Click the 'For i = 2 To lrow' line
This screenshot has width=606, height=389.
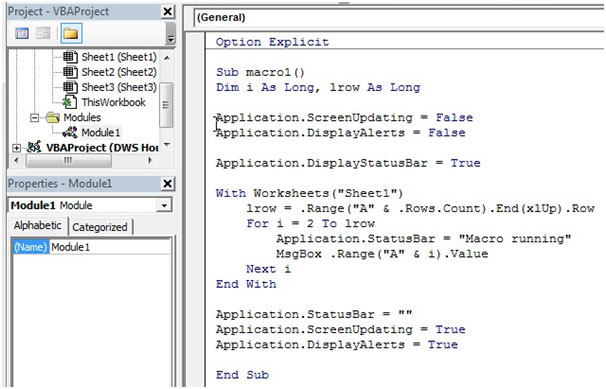pyautogui.click(x=310, y=223)
